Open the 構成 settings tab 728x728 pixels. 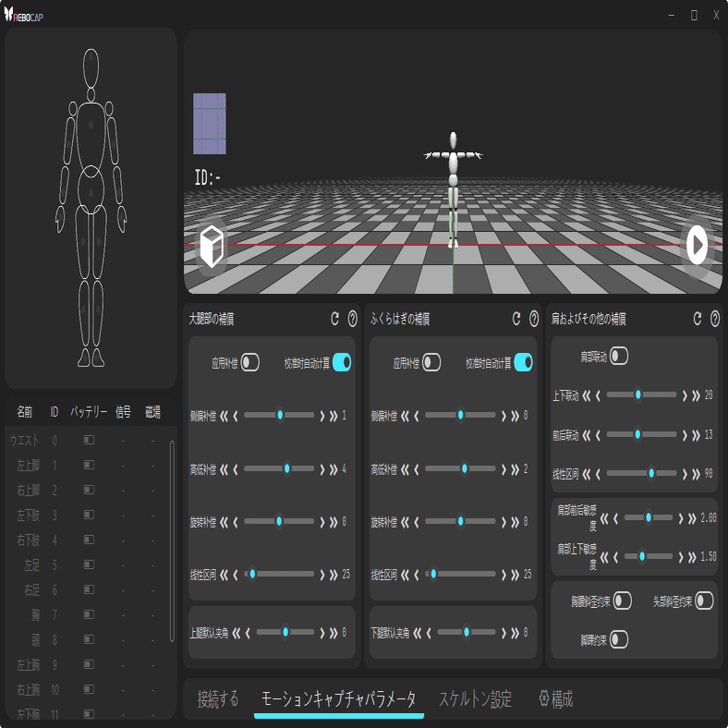pos(555,699)
